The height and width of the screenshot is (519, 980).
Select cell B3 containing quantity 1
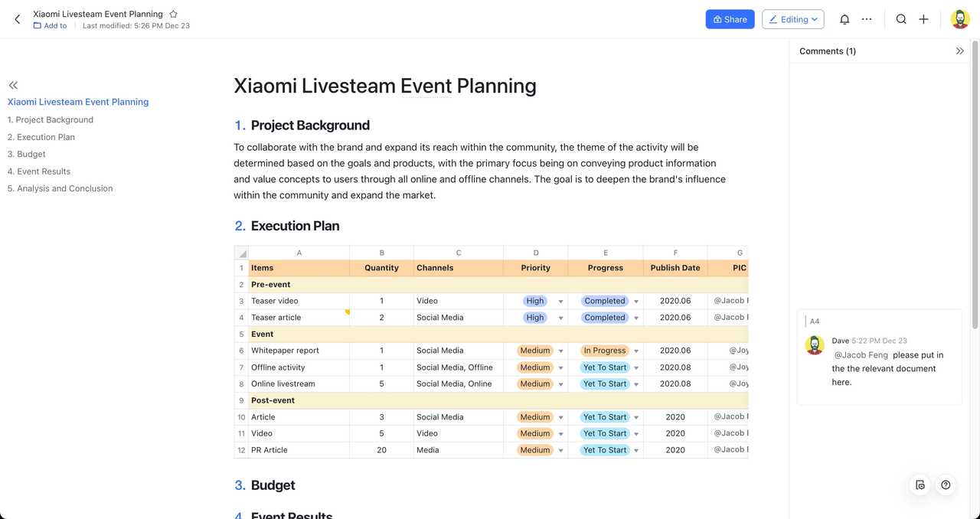381,301
